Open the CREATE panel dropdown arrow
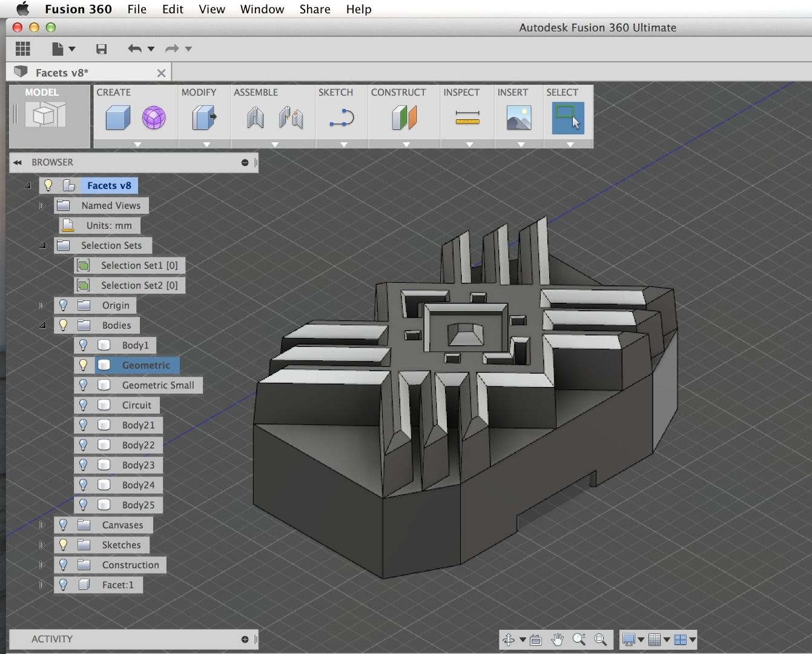This screenshot has width=812, height=654. click(137, 145)
